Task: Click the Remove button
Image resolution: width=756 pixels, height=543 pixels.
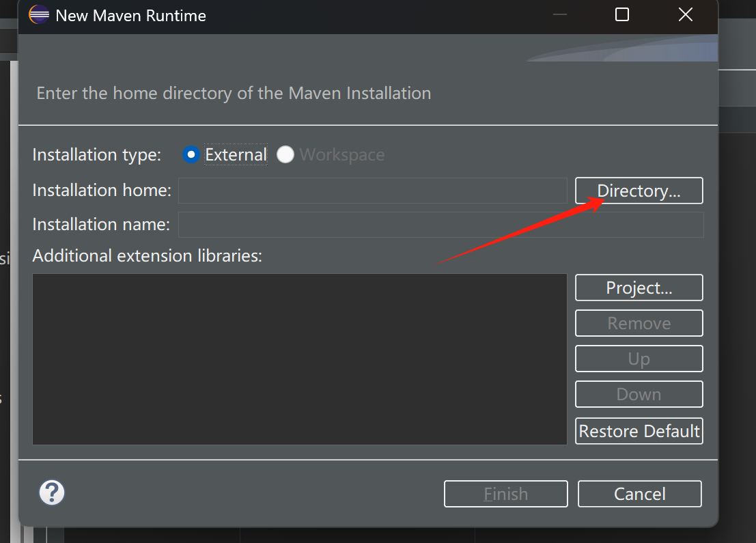Action: [639, 323]
